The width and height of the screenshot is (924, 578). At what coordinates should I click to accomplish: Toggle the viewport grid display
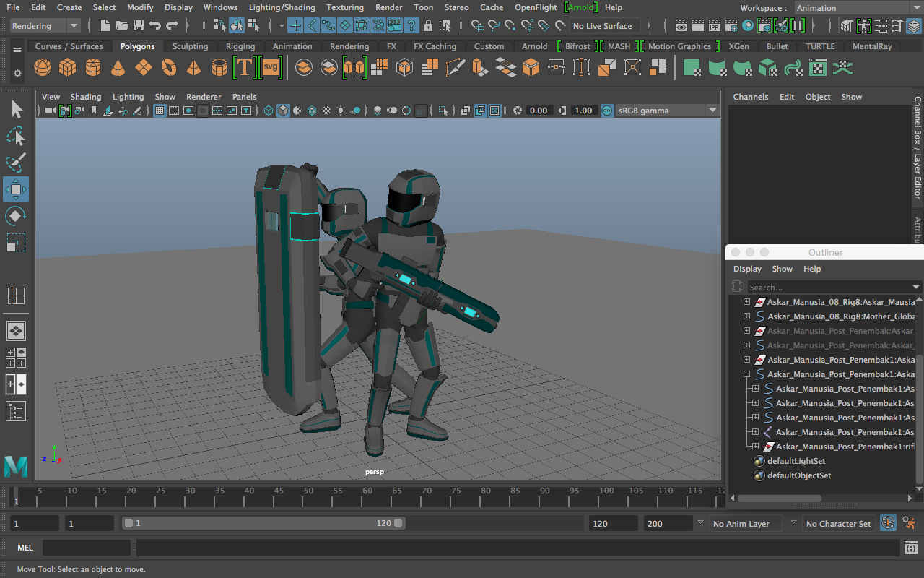tap(160, 111)
